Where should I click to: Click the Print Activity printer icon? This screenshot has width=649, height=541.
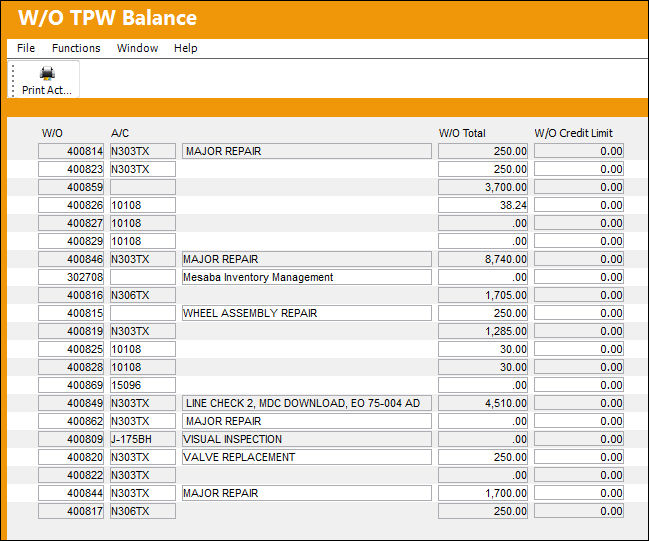pyautogui.click(x=47, y=74)
